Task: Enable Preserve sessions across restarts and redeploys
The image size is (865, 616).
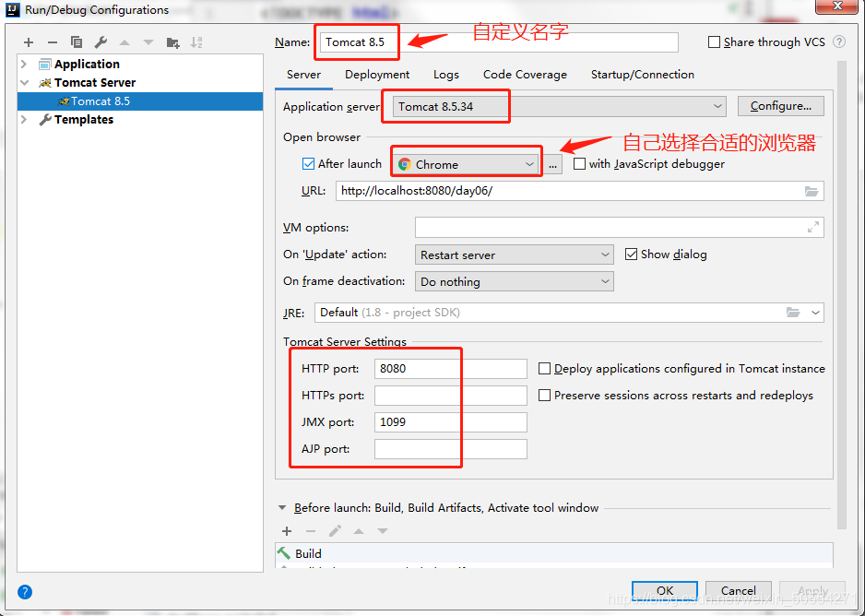Action: click(x=544, y=396)
